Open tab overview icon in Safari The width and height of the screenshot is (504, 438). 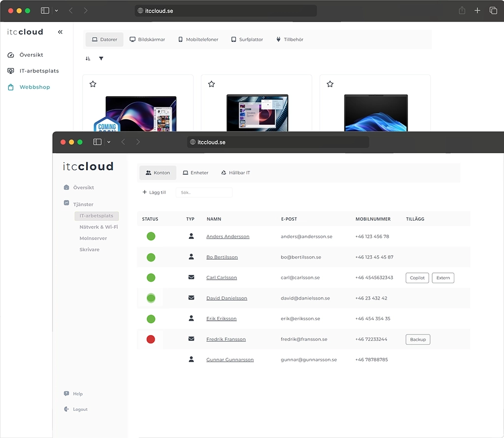point(493,10)
